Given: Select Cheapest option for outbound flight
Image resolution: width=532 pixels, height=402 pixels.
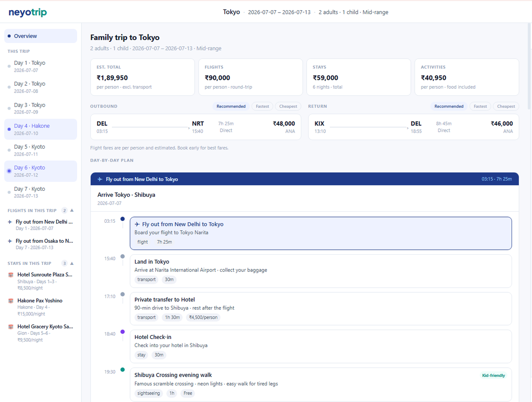Looking at the screenshot, I should [288, 106].
